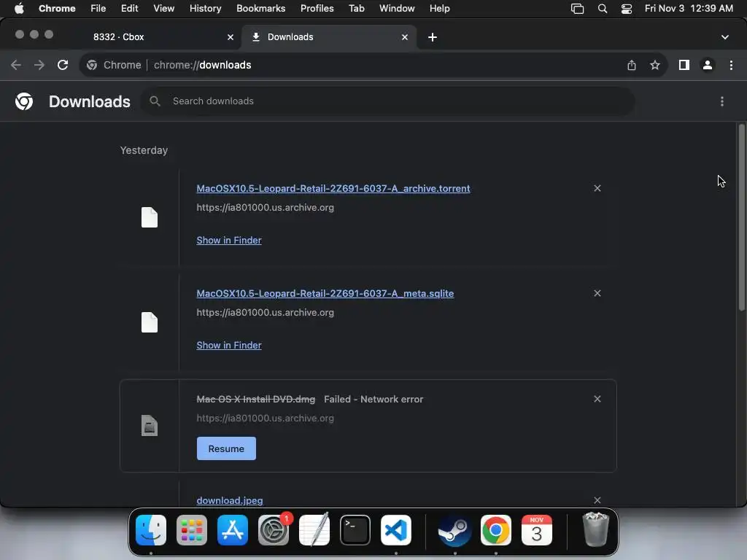Open the MacOSX10.5-Leopard archive.torrent file link

(x=333, y=188)
